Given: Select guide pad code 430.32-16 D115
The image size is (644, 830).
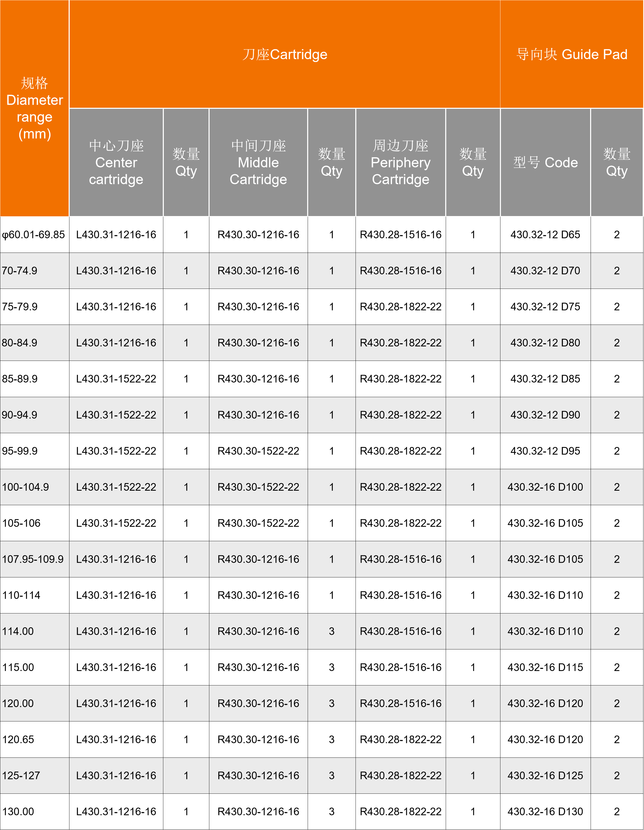Looking at the screenshot, I should (545, 667).
